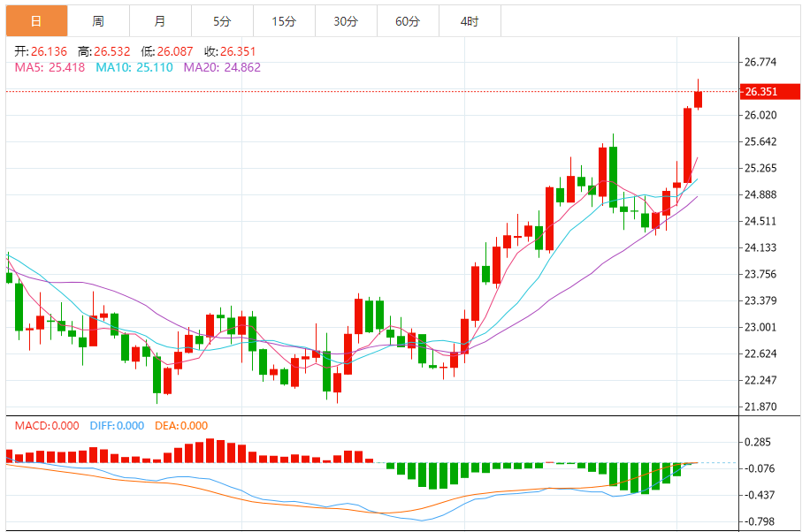810x532 pixels.
Task: Click the closing price 收:26.351
Action: tap(230, 51)
